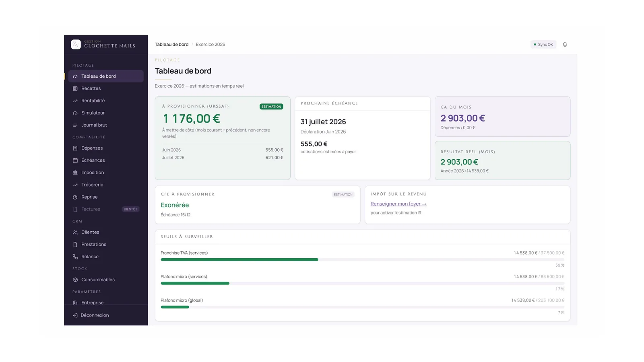Click the Factures document icon
This screenshot has width=644, height=362.
pyautogui.click(x=75, y=209)
